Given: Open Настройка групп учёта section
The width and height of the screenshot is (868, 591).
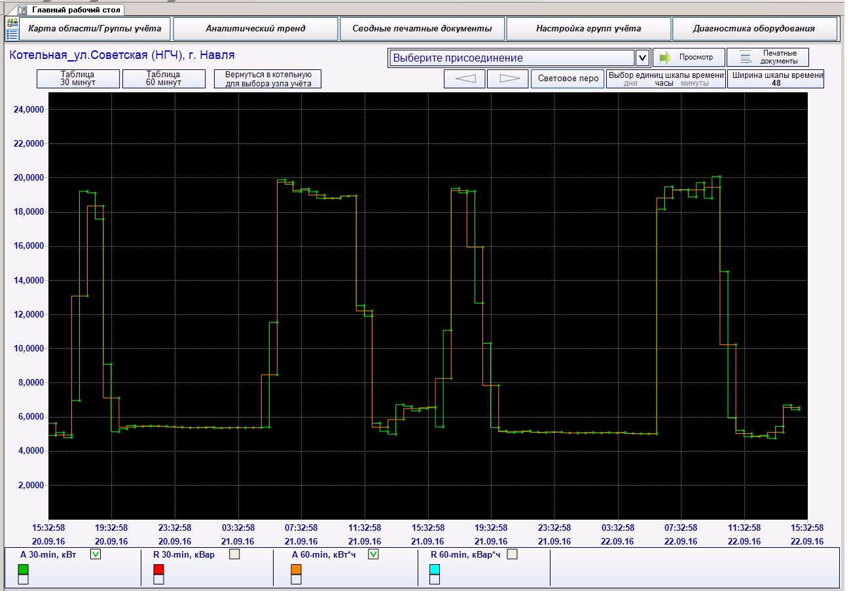Looking at the screenshot, I should pos(588,29).
